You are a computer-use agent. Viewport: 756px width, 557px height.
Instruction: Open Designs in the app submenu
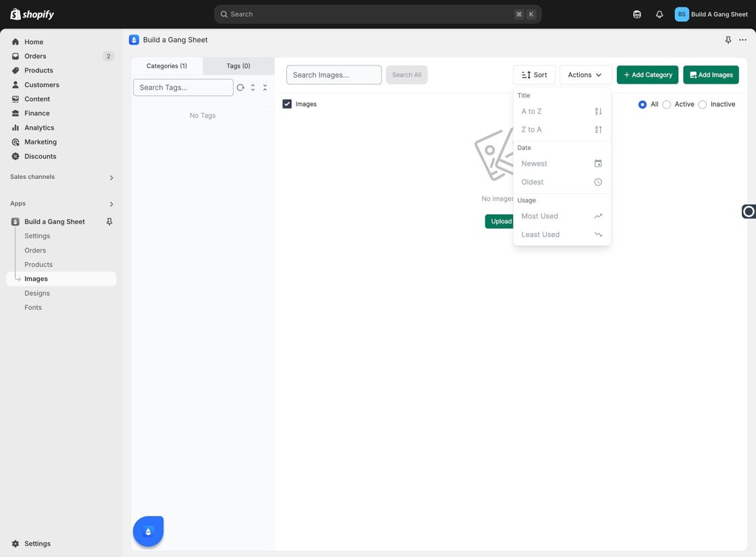37,293
